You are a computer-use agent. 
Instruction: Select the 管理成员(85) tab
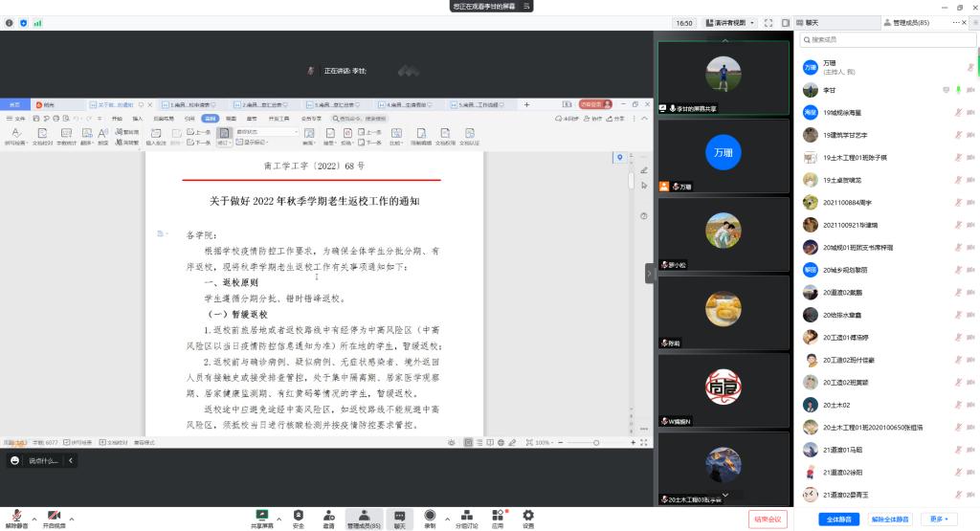pos(916,22)
